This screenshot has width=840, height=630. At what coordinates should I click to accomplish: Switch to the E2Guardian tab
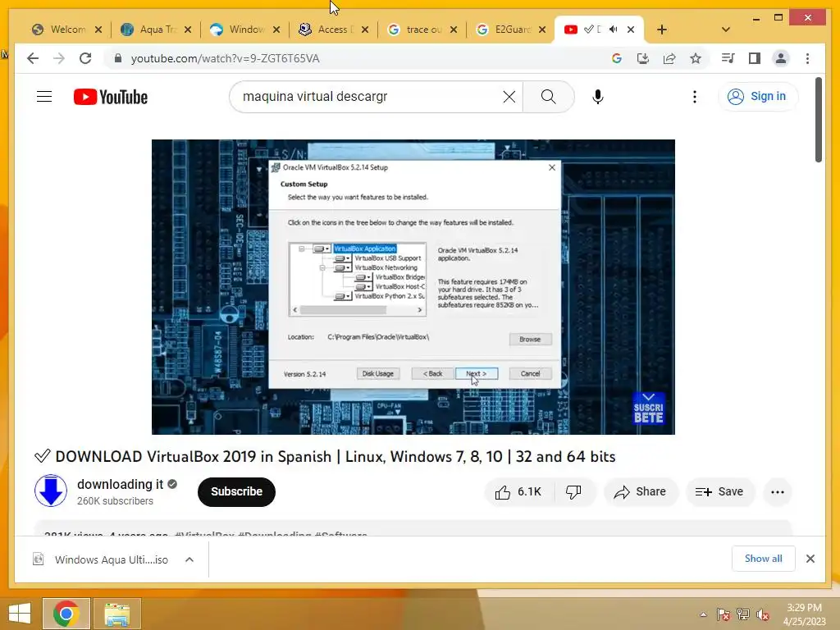tap(504, 30)
